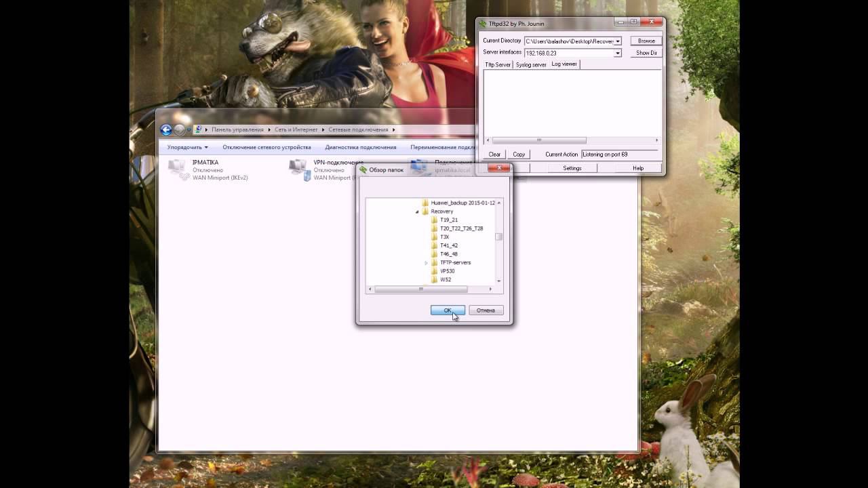Image resolution: width=868 pixels, height=488 pixels.
Task: Select the T41_42 folder name
Action: (449, 245)
